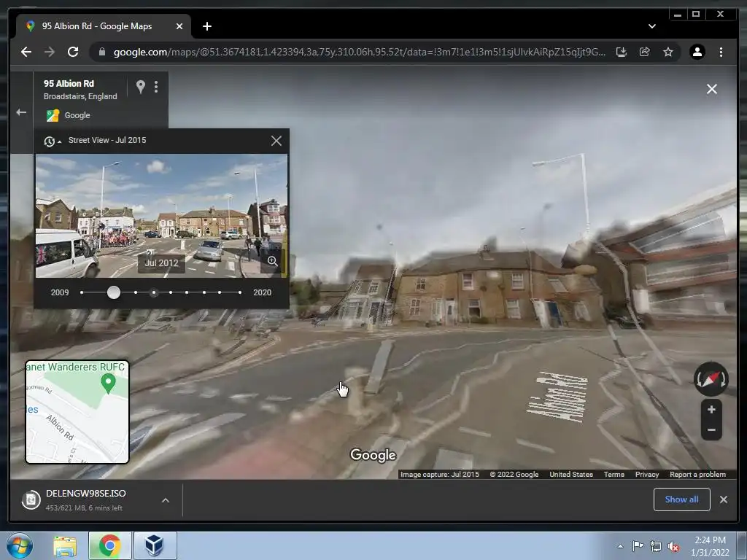Open the minimap showing Albion Rd
Viewport: 747px width, 560px height.
(77, 412)
